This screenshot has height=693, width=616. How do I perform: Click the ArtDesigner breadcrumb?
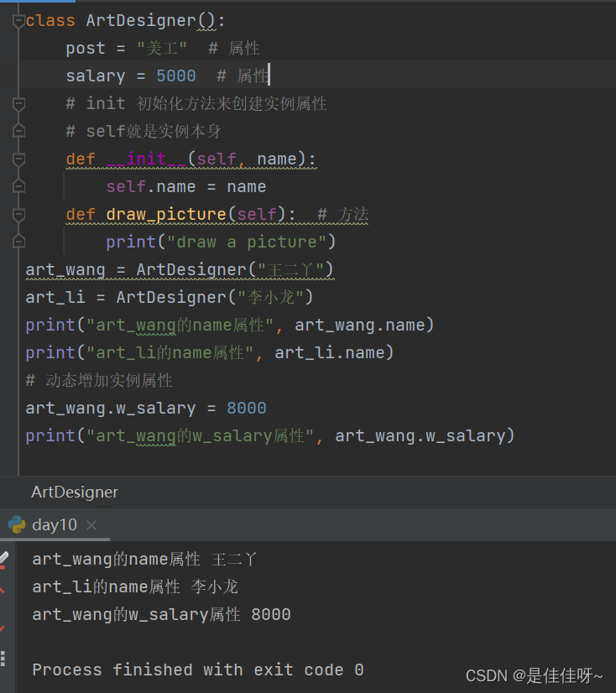[75, 492]
